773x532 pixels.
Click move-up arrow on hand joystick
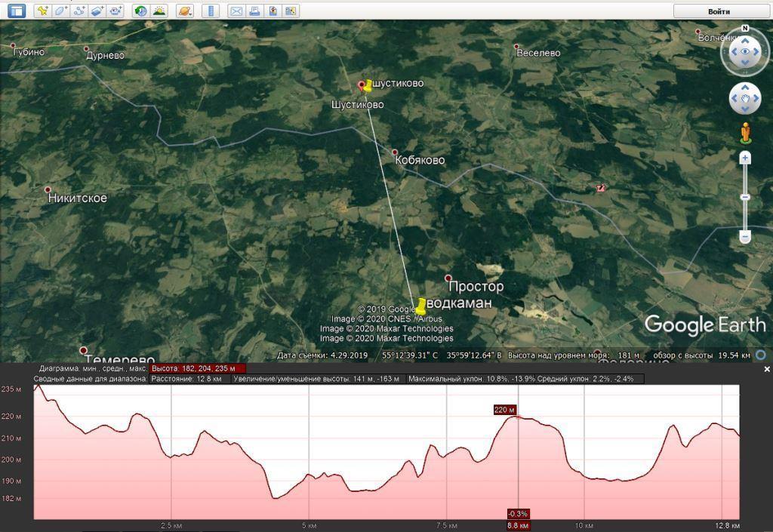pyautogui.click(x=745, y=88)
